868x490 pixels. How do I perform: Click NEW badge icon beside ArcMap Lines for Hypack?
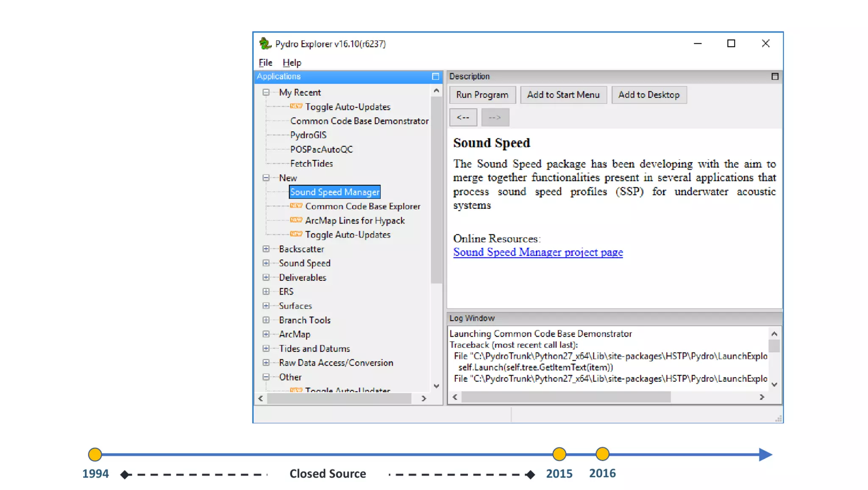point(296,220)
